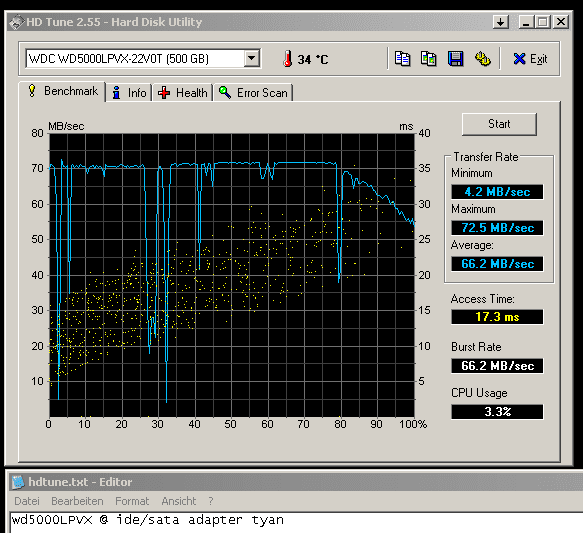Open the Ansicht menu in Editor

click(x=178, y=501)
